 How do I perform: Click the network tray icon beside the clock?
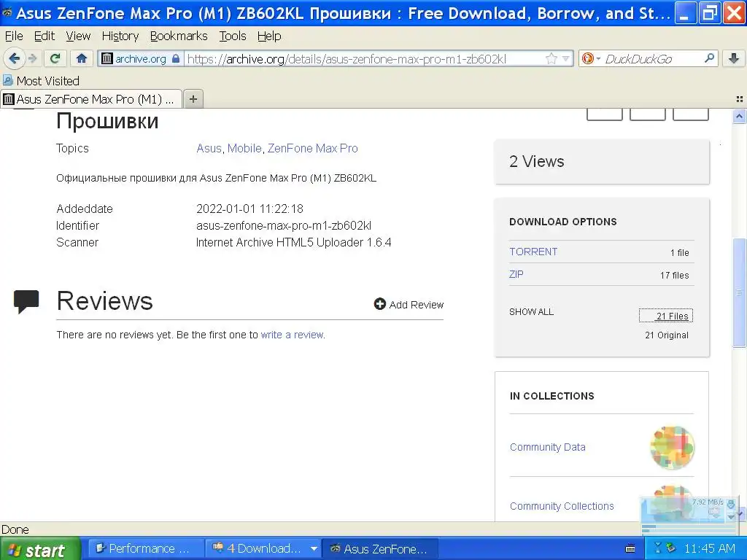(659, 548)
